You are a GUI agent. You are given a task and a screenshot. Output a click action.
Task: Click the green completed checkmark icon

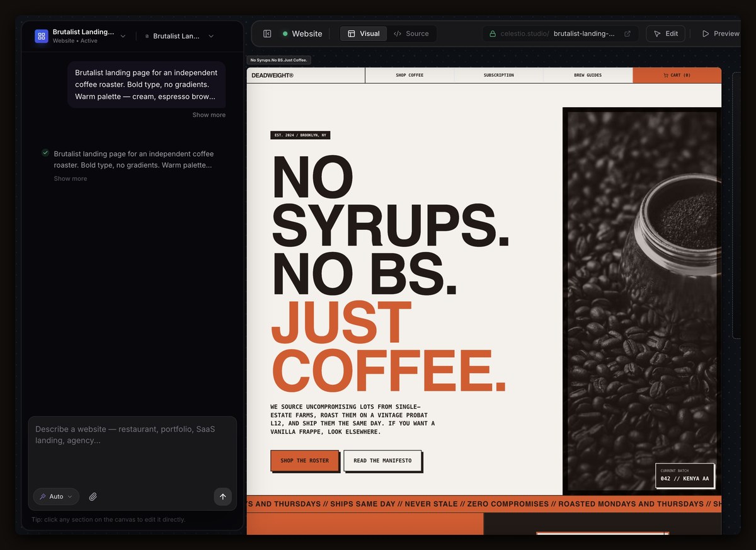pyautogui.click(x=45, y=152)
